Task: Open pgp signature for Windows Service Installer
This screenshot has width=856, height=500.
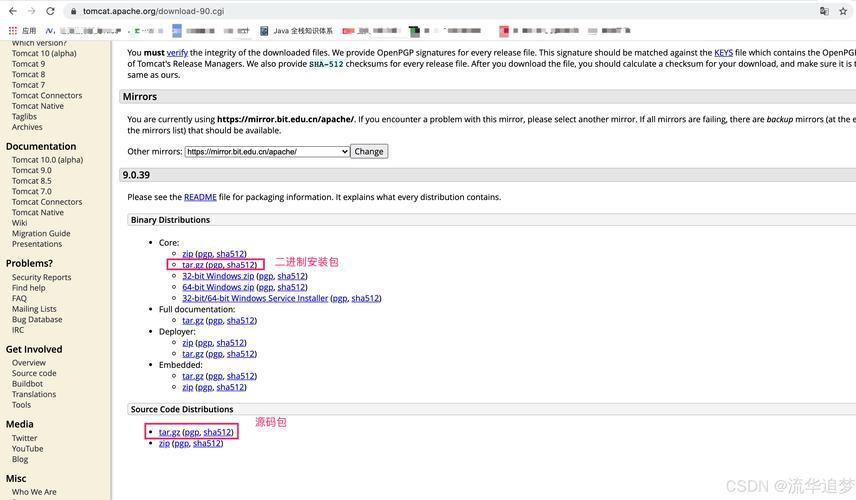Action: pos(340,298)
